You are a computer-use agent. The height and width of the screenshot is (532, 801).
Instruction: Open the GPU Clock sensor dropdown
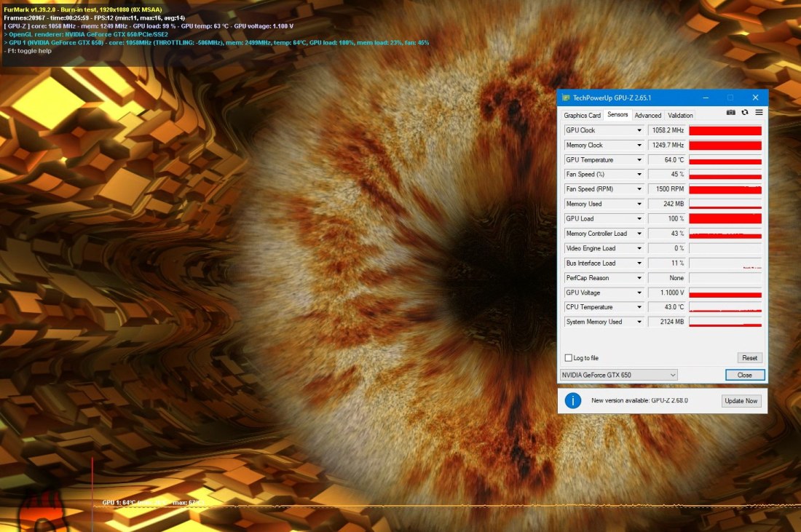pyautogui.click(x=639, y=131)
